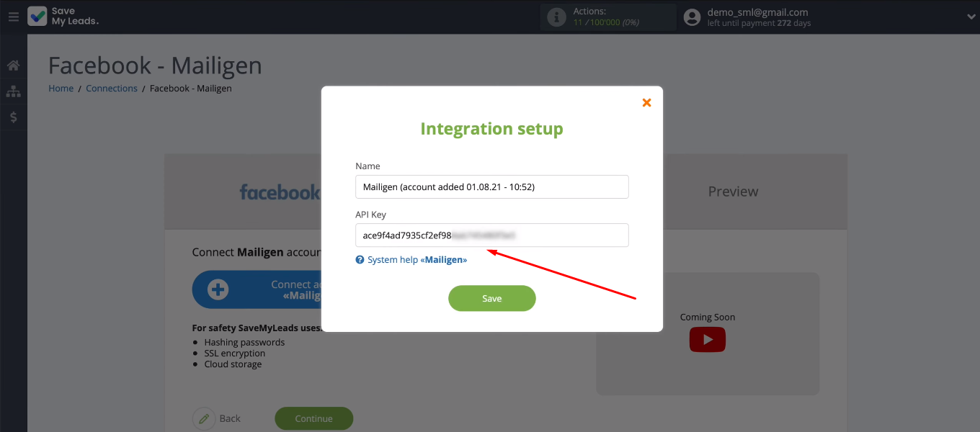
Task: Click the Name input field
Action: tap(491, 186)
